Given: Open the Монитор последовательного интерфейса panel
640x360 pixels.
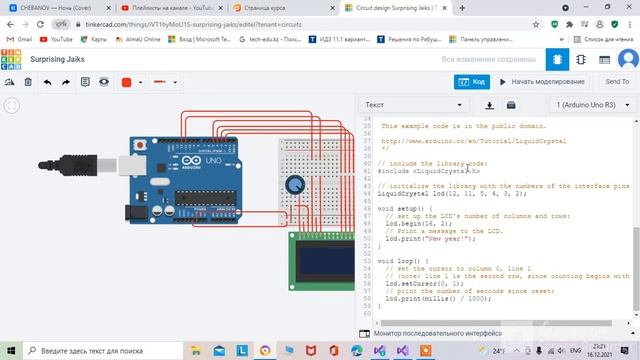Looking at the screenshot, I should [x=438, y=333].
